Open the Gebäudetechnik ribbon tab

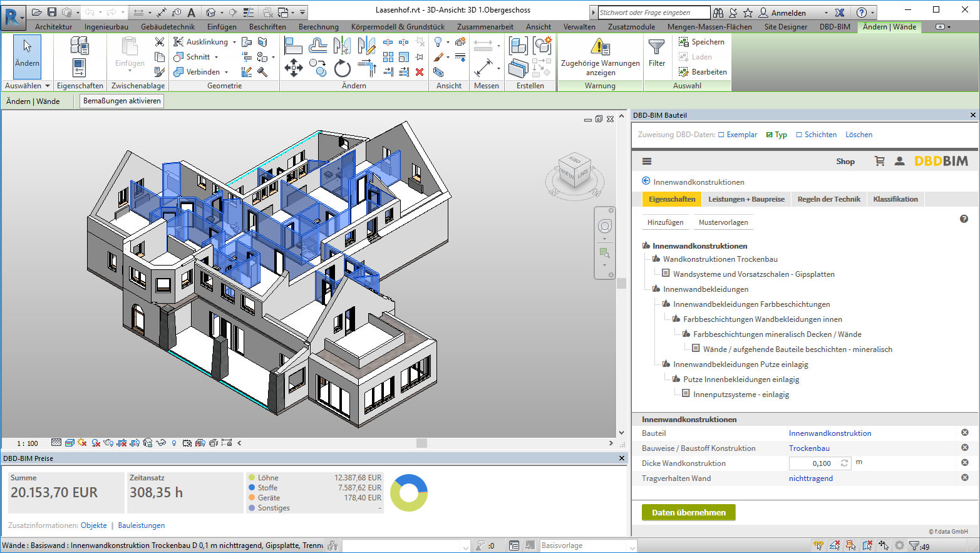tap(168, 27)
